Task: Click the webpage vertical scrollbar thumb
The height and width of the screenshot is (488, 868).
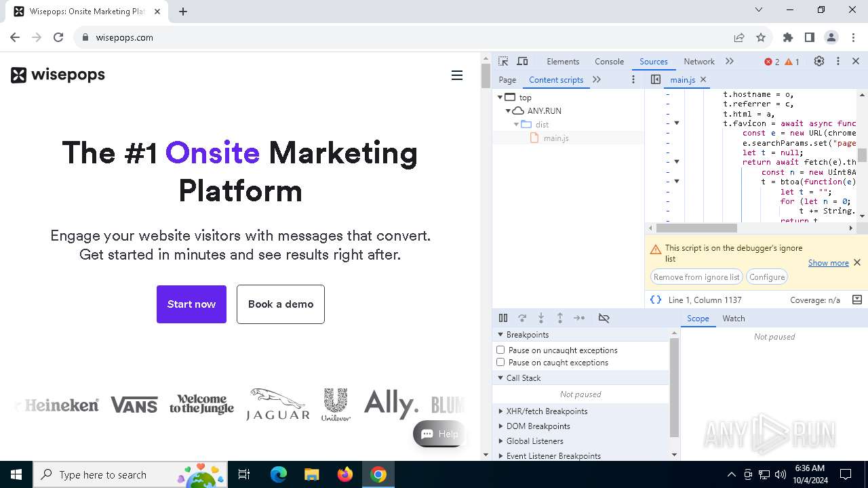Action: point(486,75)
